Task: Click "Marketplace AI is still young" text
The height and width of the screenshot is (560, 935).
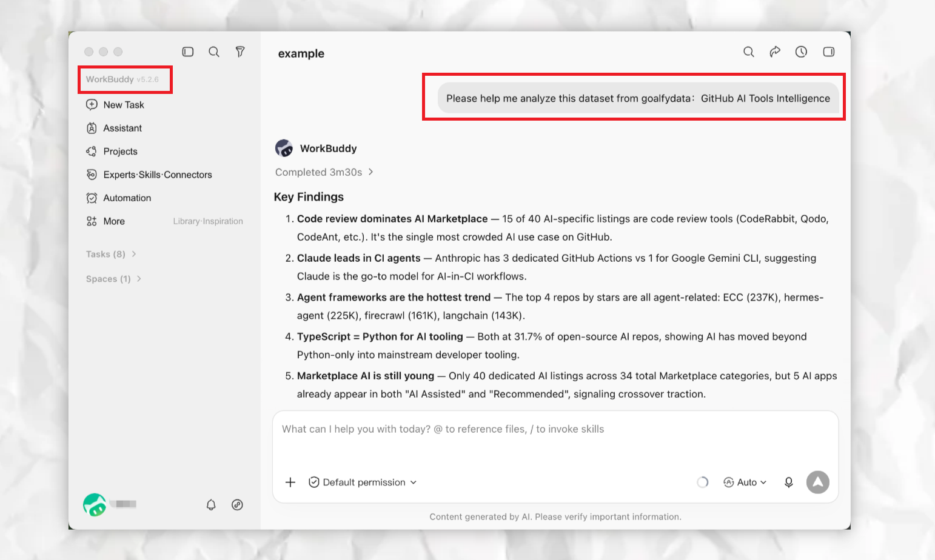Action: [x=366, y=376]
